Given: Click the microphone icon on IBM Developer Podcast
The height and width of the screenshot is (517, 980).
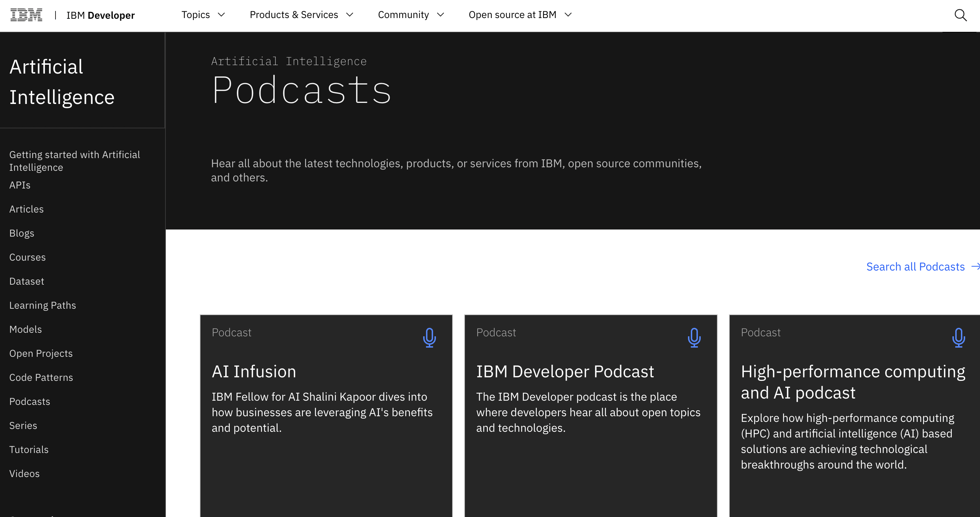Looking at the screenshot, I should 694,337.
